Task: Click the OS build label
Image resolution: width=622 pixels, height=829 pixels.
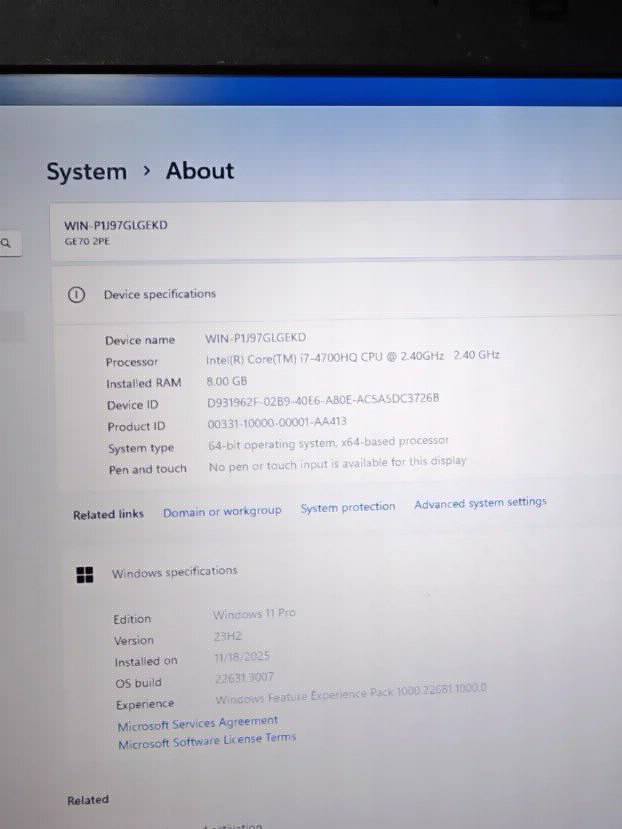Action: (139, 683)
